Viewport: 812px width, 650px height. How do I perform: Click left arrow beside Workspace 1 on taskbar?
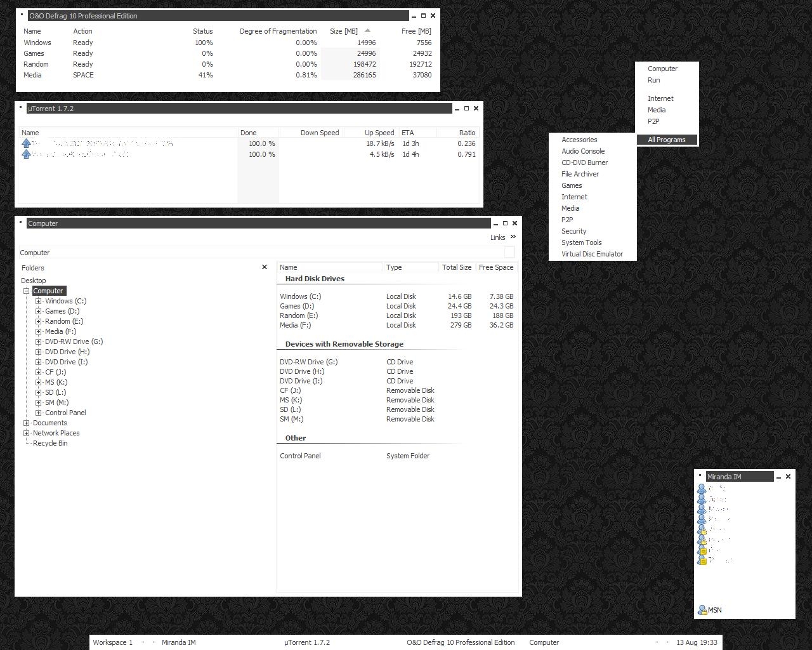(143, 642)
